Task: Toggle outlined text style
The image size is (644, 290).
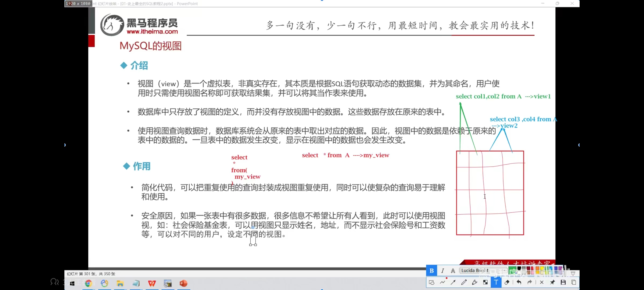Action: click(x=453, y=270)
